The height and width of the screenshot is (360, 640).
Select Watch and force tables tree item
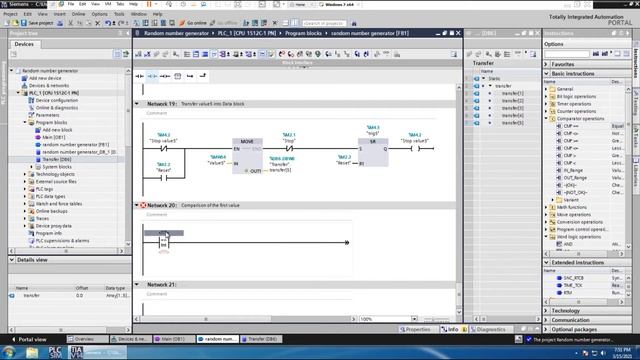click(58, 204)
